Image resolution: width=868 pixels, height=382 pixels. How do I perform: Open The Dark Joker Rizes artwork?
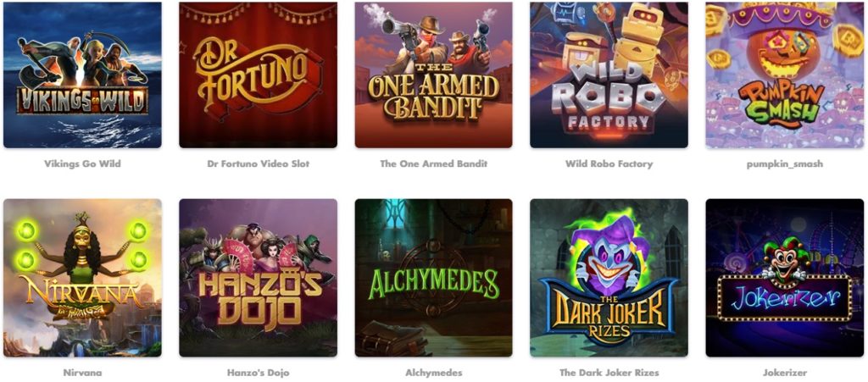click(609, 278)
